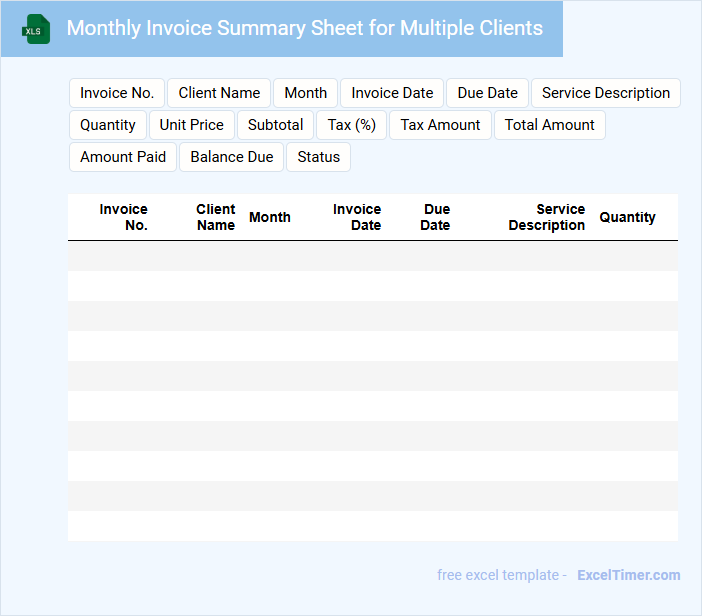Click the green XLS file icon

coord(36,29)
